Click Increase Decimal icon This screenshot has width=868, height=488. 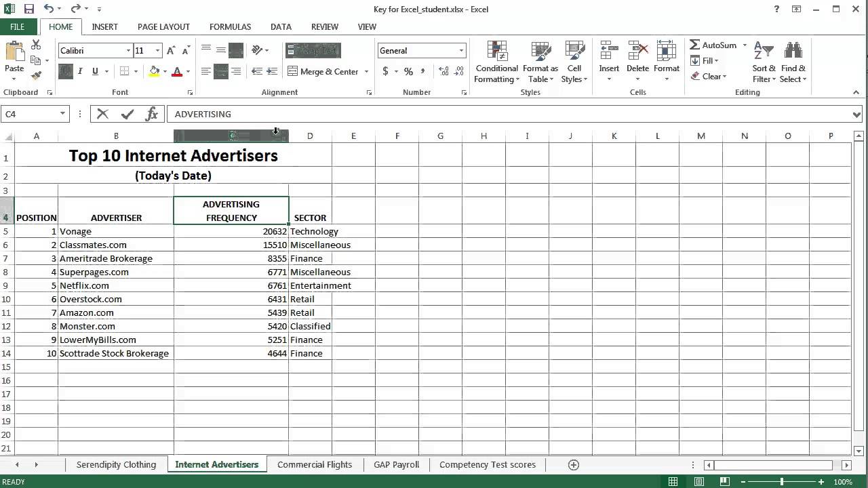[444, 71]
